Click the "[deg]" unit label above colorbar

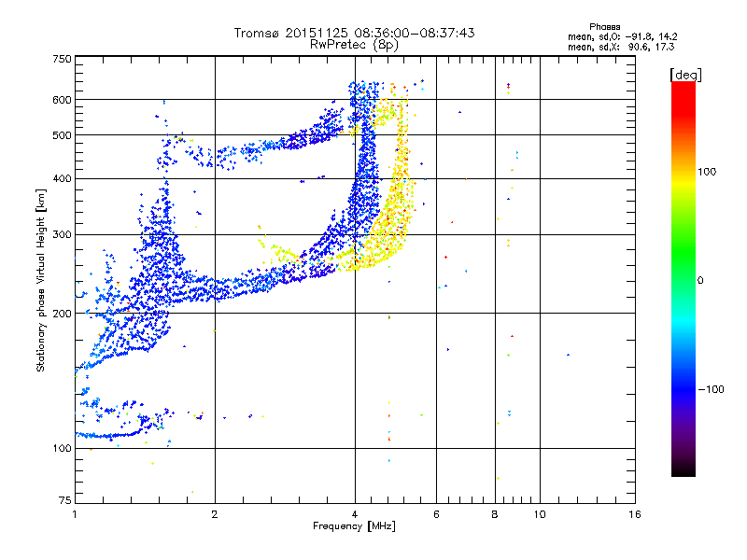[x=685, y=76]
